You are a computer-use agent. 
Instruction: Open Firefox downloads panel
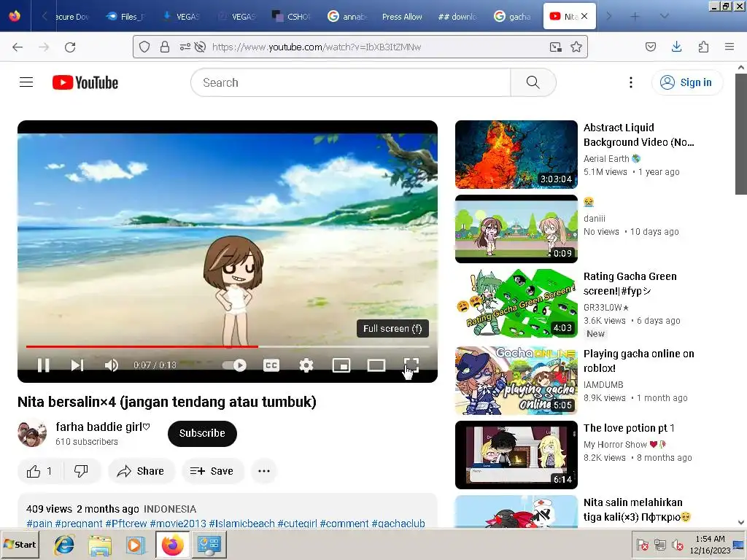(x=676, y=47)
